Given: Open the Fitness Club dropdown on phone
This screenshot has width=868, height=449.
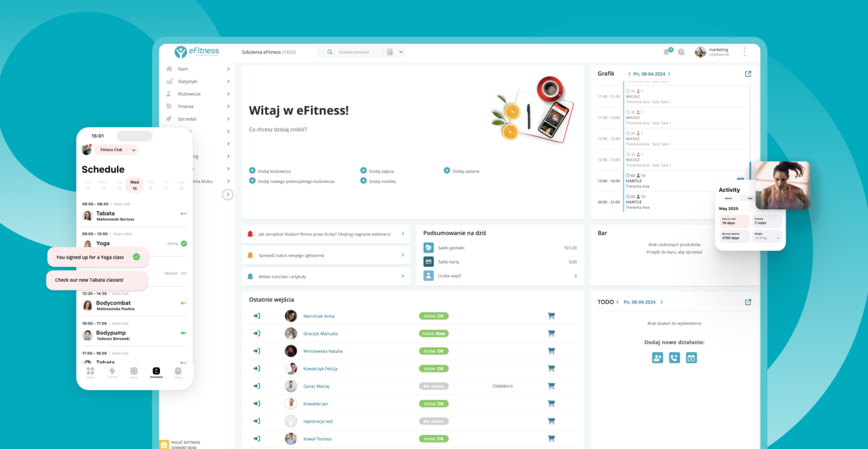Looking at the screenshot, I should pyautogui.click(x=117, y=150).
